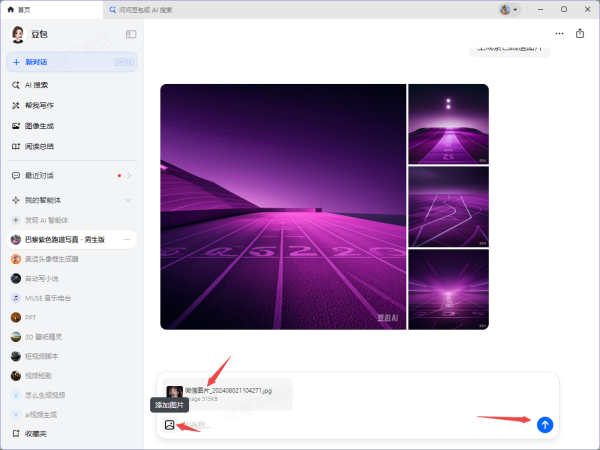Click the 添加图片 image icon button

point(170,425)
